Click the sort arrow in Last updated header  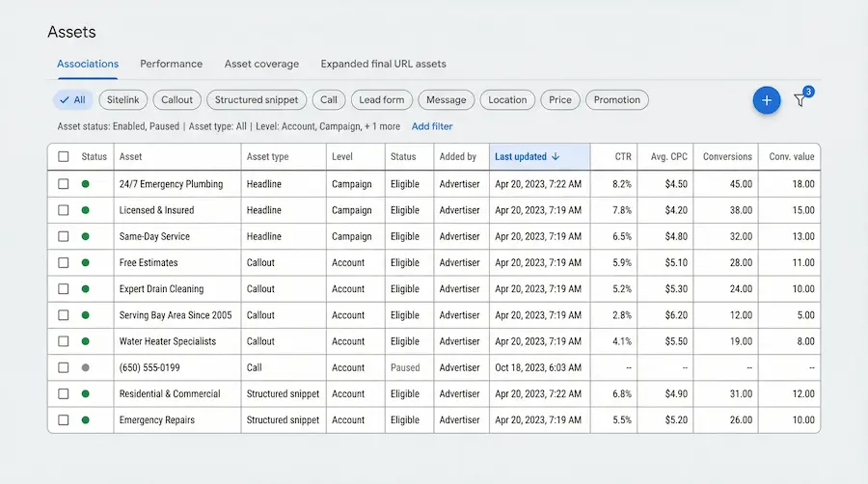point(556,156)
